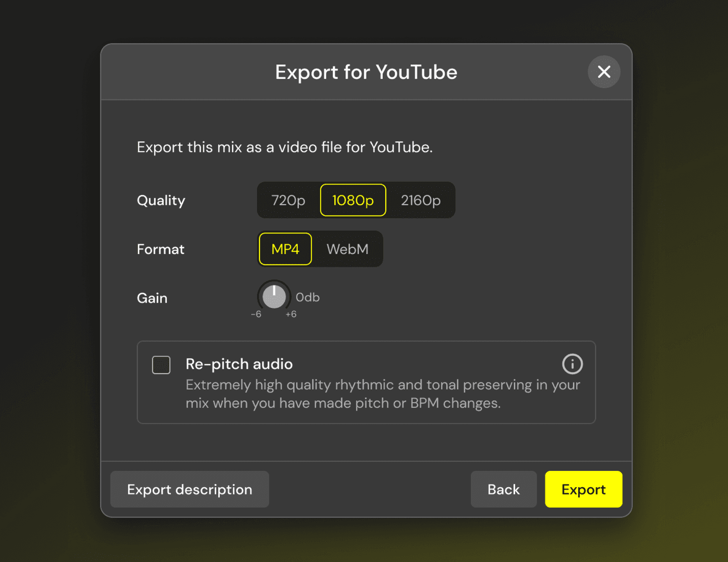Click the Gain label
The image size is (728, 562).
pos(152,298)
